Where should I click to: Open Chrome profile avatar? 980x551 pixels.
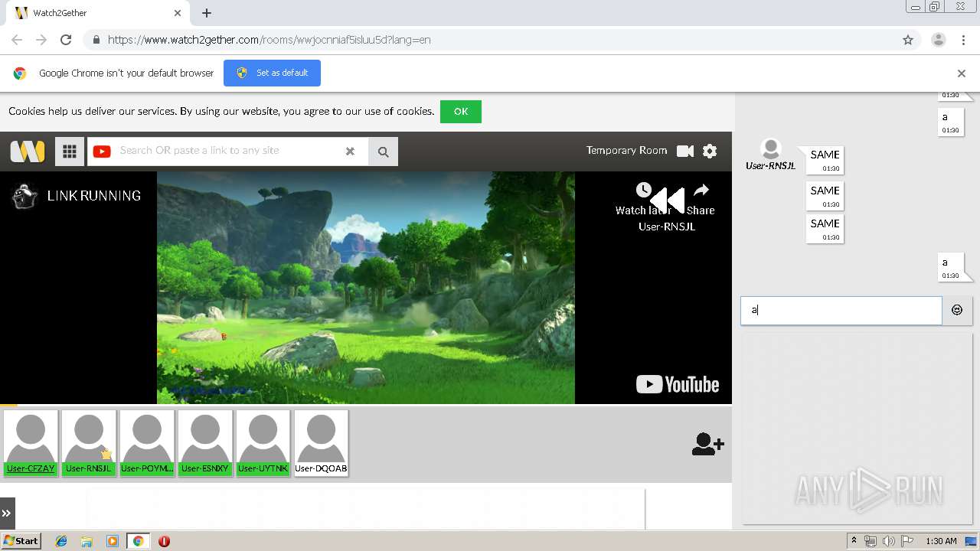coord(939,40)
